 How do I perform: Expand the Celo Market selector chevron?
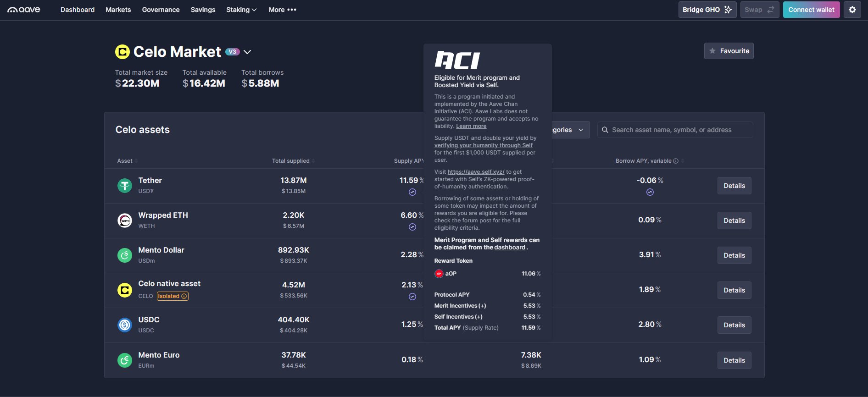tap(247, 52)
